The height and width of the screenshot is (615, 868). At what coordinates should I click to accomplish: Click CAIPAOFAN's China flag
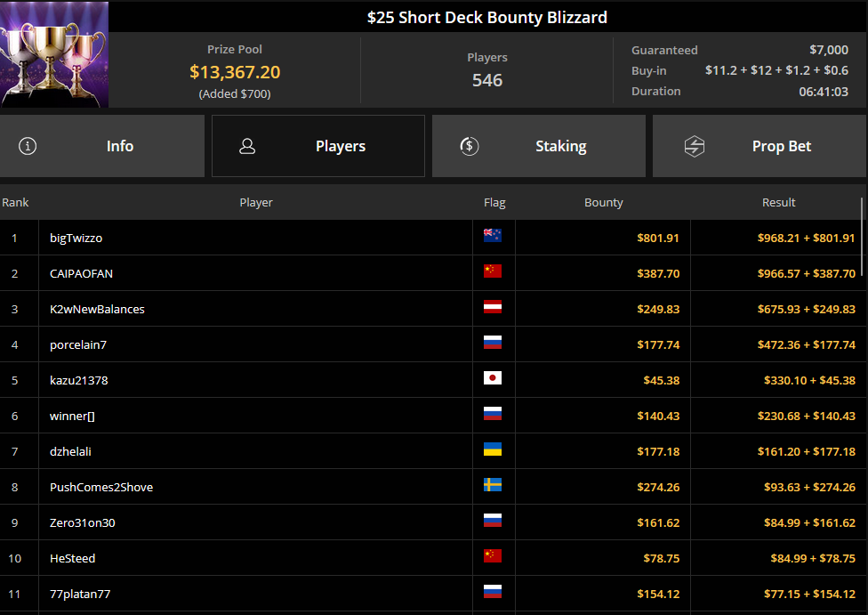pos(492,271)
